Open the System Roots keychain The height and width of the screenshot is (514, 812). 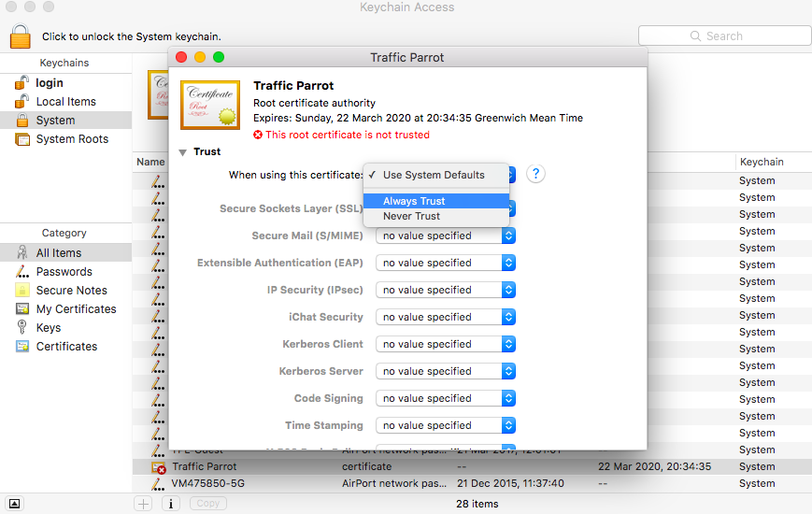coord(72,138)
